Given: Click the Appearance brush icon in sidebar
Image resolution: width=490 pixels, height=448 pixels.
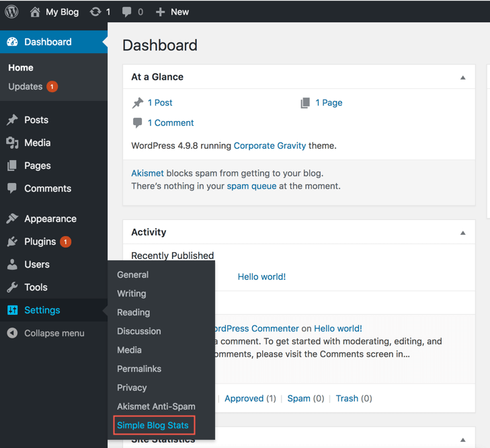Looking at the screenshot, I should tap(12, 219).
